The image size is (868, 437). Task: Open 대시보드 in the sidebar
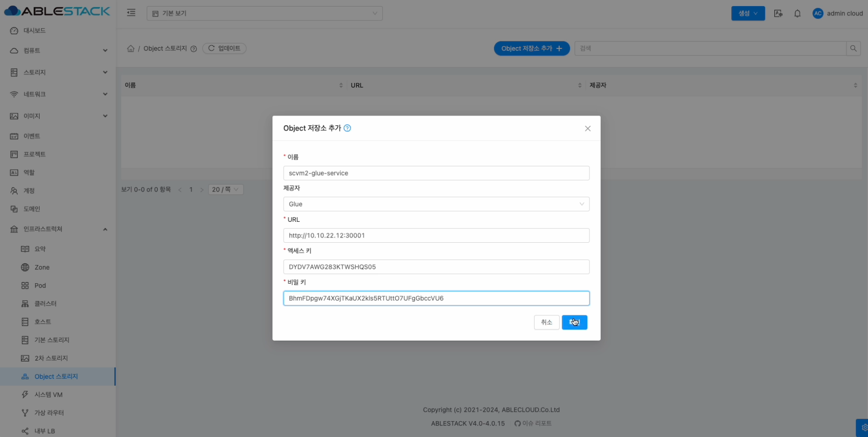pos(58,30)
